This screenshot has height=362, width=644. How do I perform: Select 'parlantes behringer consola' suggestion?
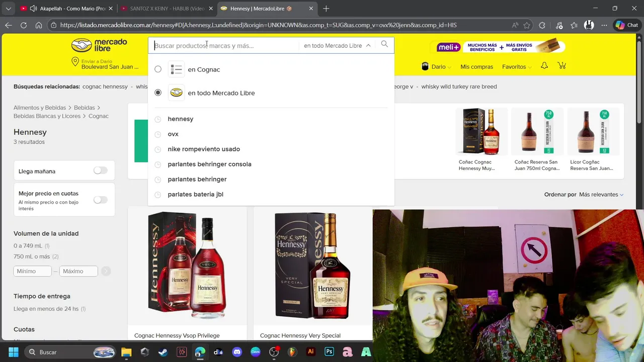point(209,164)
